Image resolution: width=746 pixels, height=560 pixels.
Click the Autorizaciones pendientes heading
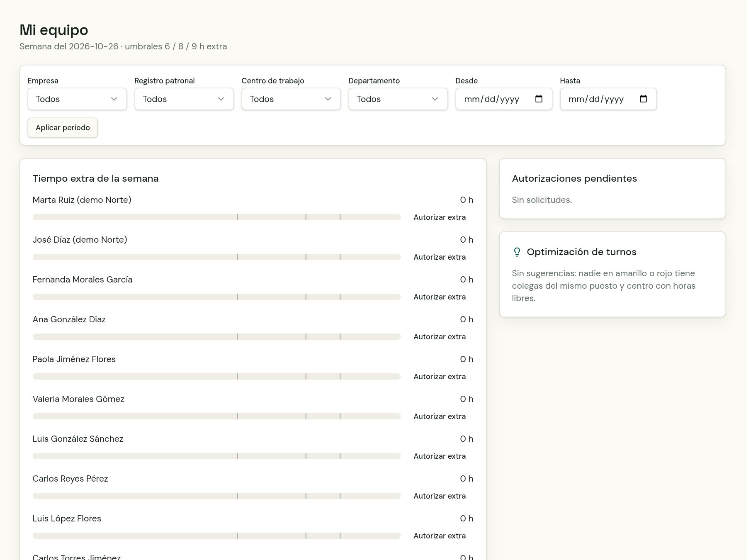[x=574, y=178]
